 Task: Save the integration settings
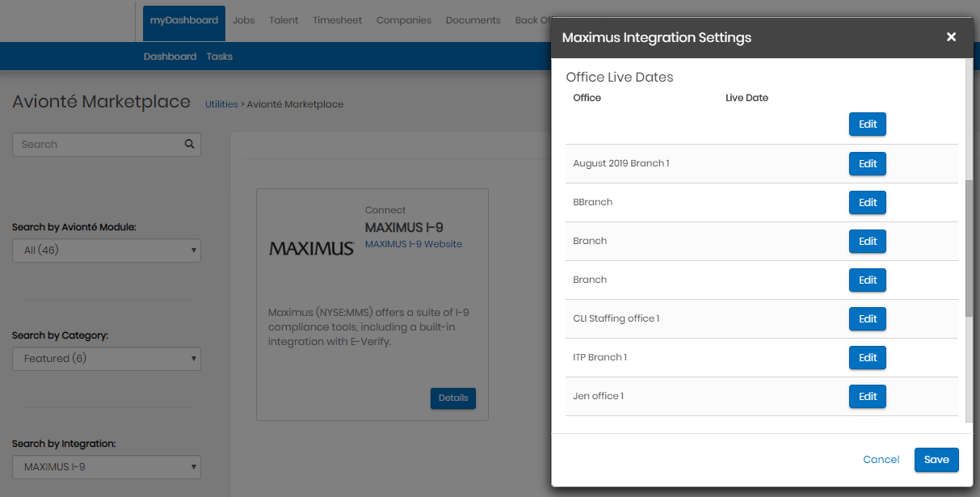click(x=936, y=459)
